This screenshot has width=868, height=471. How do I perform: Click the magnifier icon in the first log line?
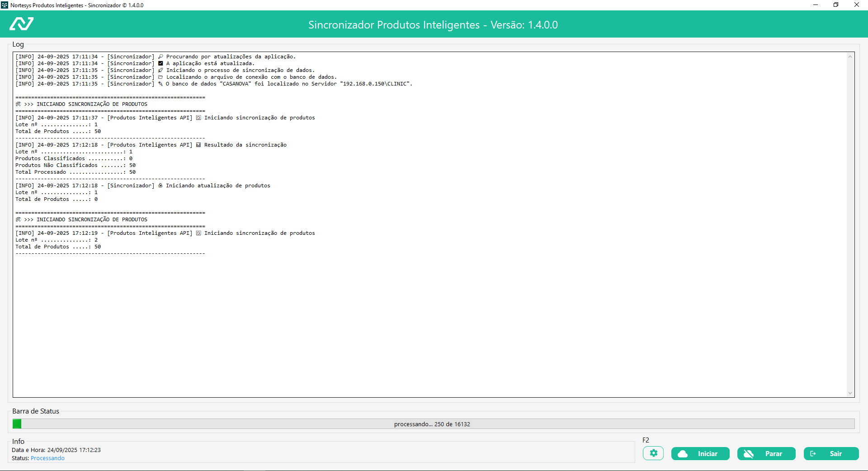point(160,57)
